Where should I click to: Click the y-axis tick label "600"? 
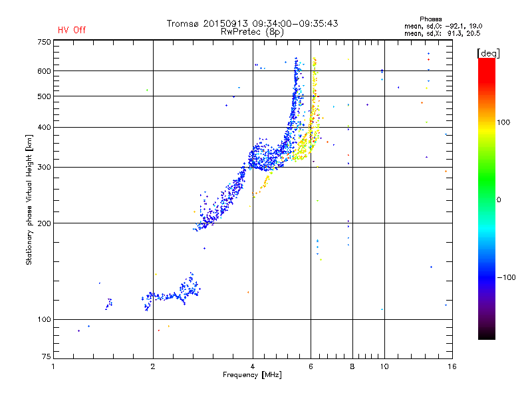[44, 71]
